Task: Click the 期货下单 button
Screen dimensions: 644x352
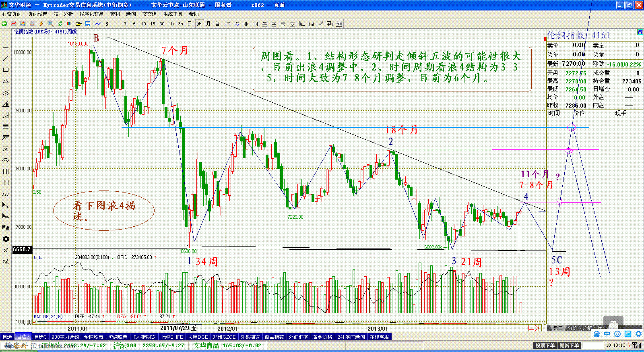Action: pos(569,346)
